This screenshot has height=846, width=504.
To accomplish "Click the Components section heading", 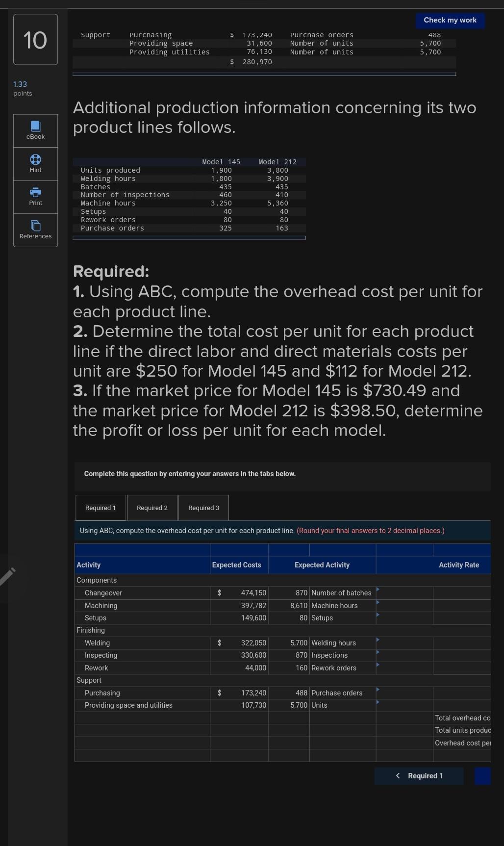I will pos(97,580).
